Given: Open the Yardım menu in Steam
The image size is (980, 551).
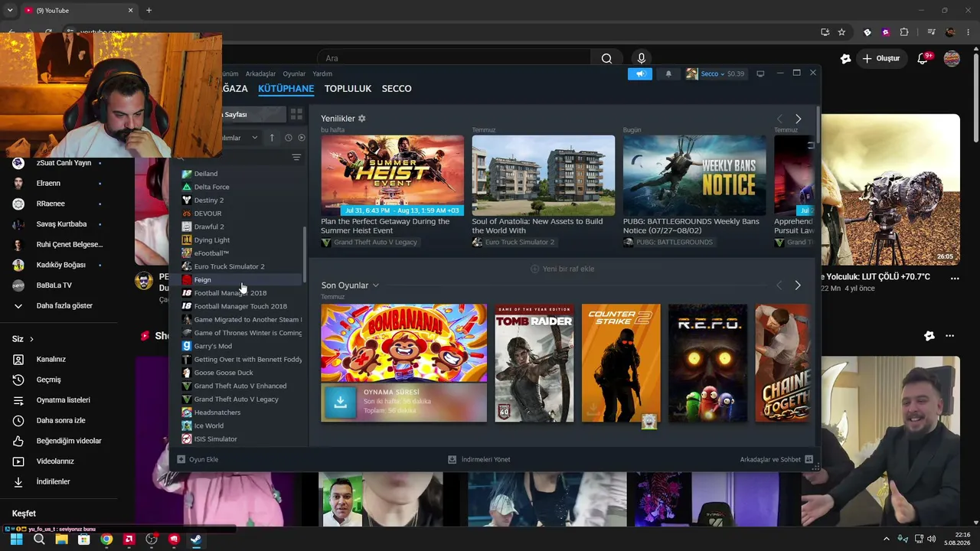Looking at the screenshot, I should 322,74.
